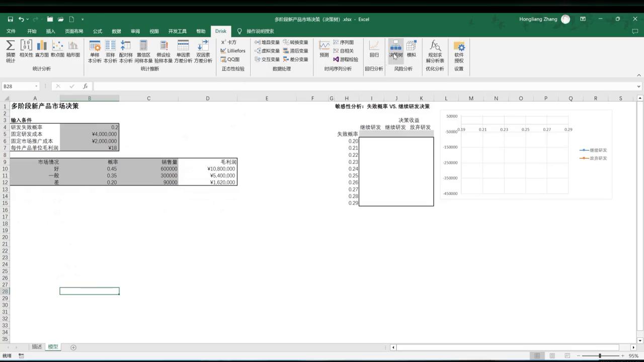644x362 pixels.
Task: Open the 单因素方差分析 one-way ANOVA tool
Action: click(x=183, y=51)
